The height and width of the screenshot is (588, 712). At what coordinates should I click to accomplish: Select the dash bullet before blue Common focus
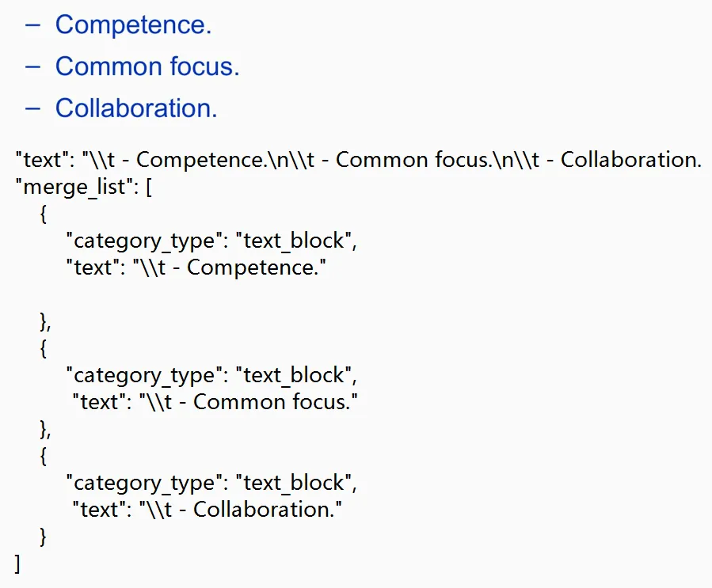[32, 67]
